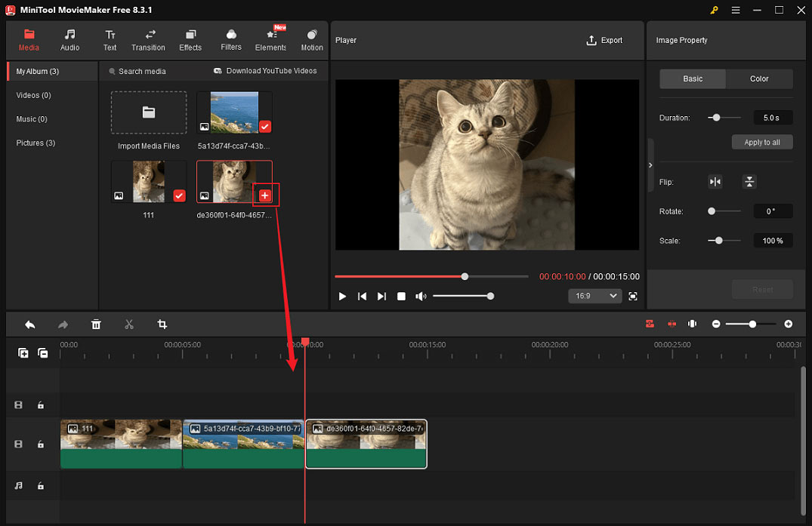Enter full-screen preview mode
This screenshot has width=812, height=526.
[x=633, y=296]
